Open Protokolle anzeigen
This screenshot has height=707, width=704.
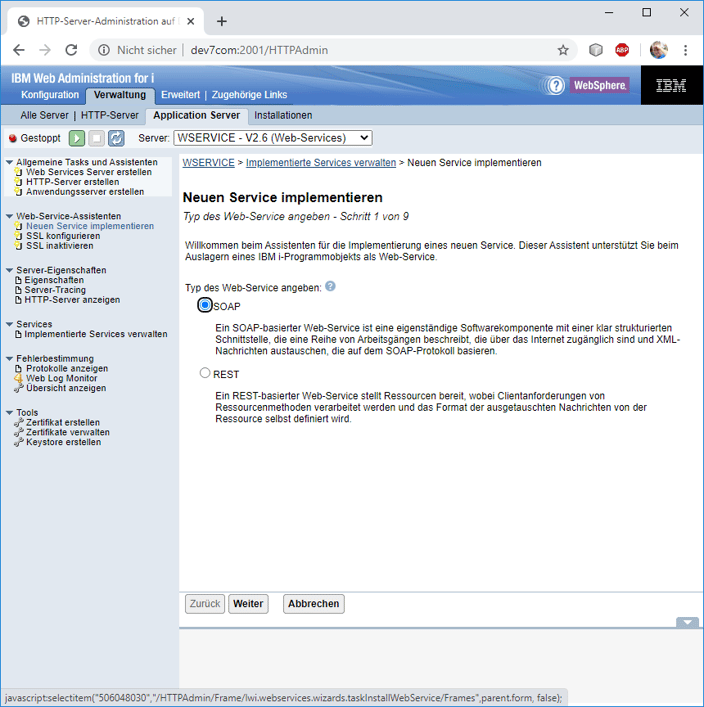(x=67, y=368)
